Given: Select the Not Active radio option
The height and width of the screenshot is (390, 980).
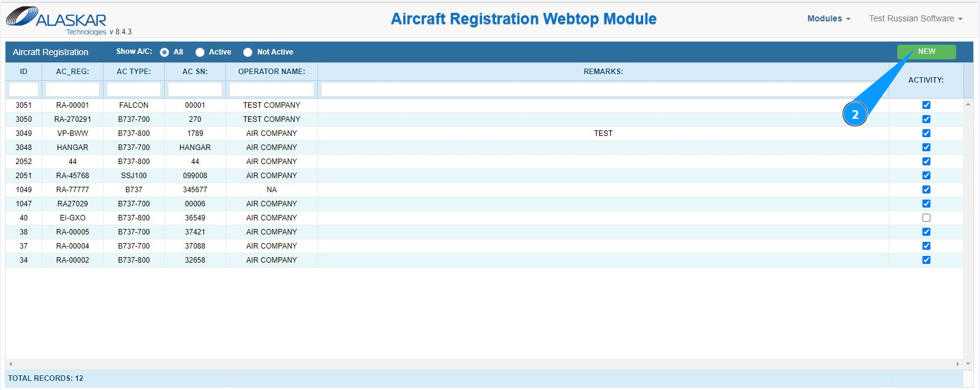Looking at the screenshot, I should [247, 53].
